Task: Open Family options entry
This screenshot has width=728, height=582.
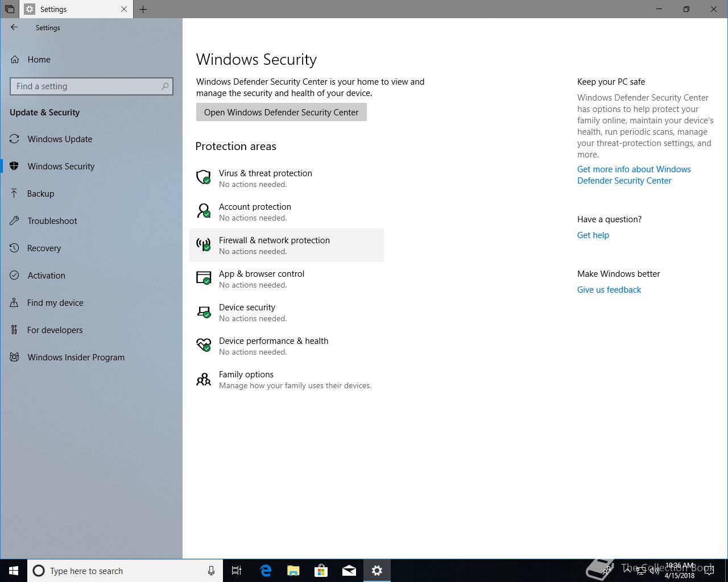Action: pyautogui.click(x=287, y=380)
